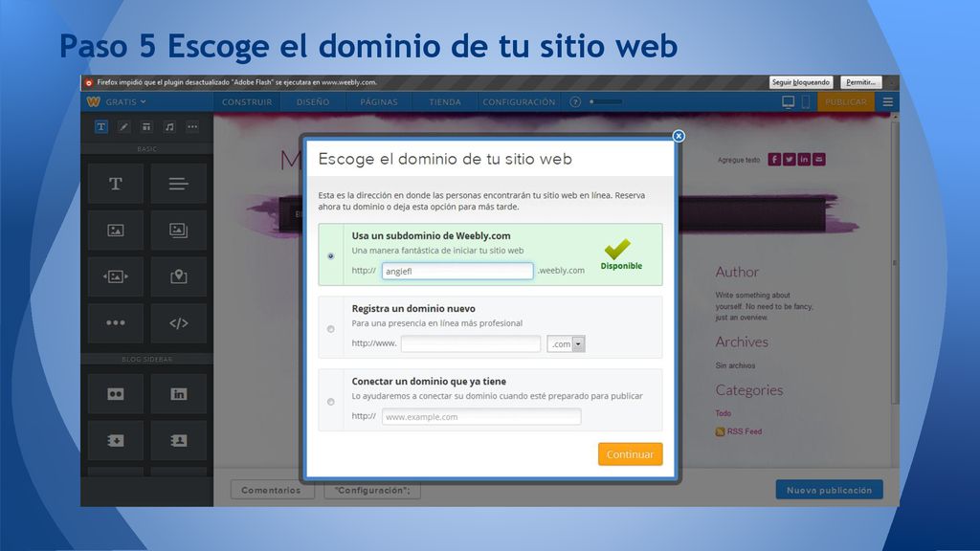Click the Weebly logo icon
The image size is (980, 551).
[93, 101]
